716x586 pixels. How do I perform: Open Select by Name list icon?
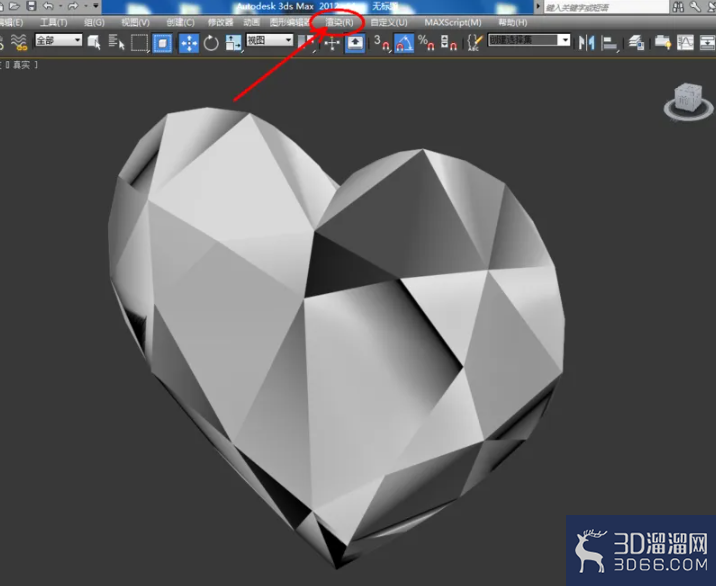point(116,43)
